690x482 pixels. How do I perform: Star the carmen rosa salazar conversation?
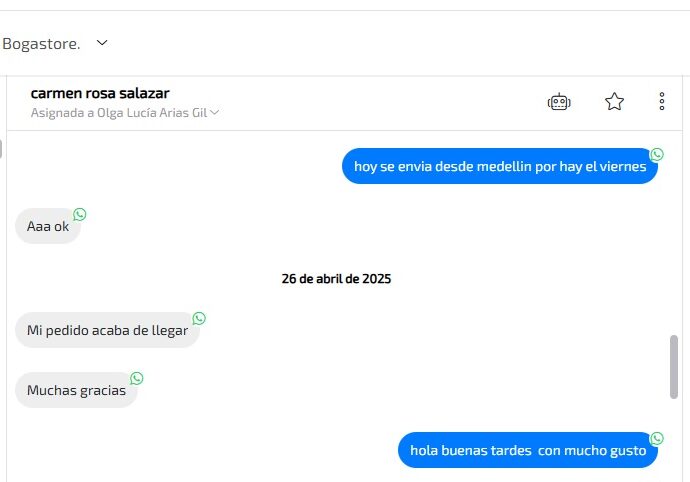[x=614, y=102]
